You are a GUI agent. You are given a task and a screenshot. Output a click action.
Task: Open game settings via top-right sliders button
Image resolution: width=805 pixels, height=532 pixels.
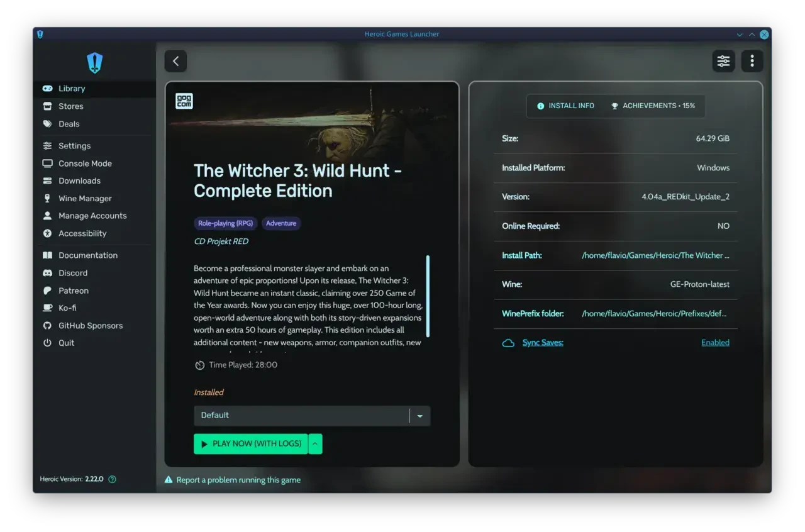click(724, 61)
